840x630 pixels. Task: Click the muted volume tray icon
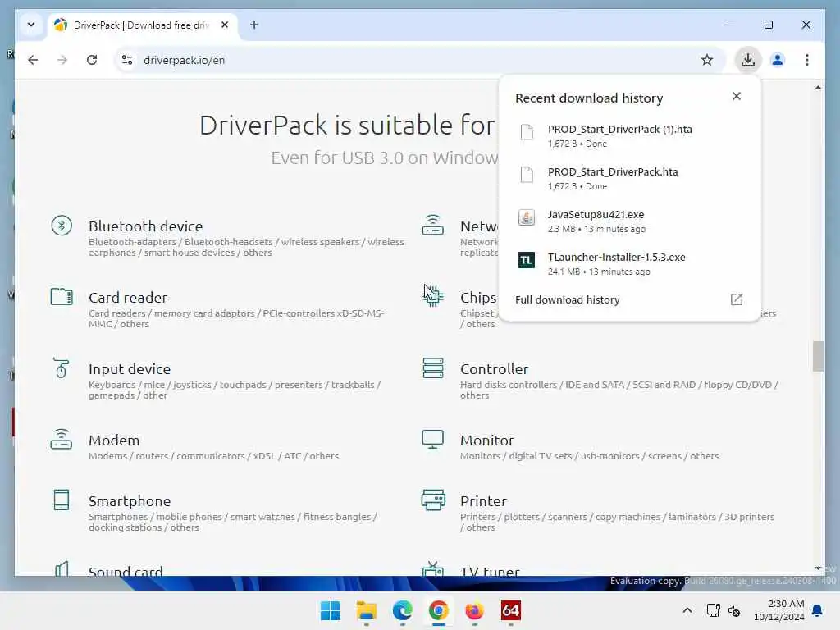tap(734, 610)
